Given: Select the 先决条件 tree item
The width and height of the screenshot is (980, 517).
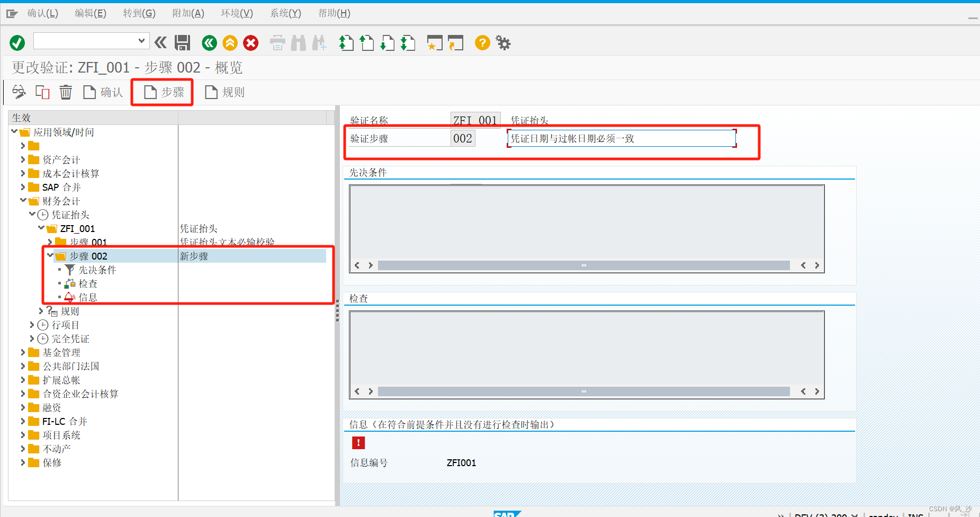Looking at the screenshot, I should [97, 270].
